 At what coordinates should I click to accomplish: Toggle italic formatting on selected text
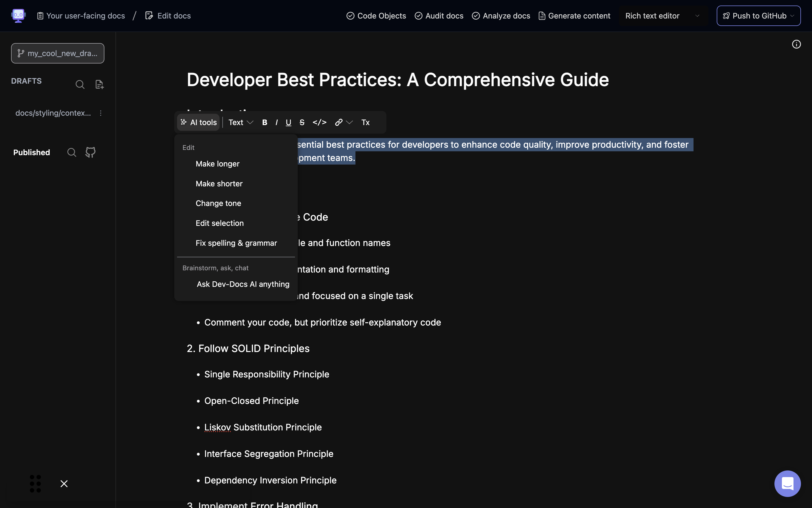click(276, 122)
